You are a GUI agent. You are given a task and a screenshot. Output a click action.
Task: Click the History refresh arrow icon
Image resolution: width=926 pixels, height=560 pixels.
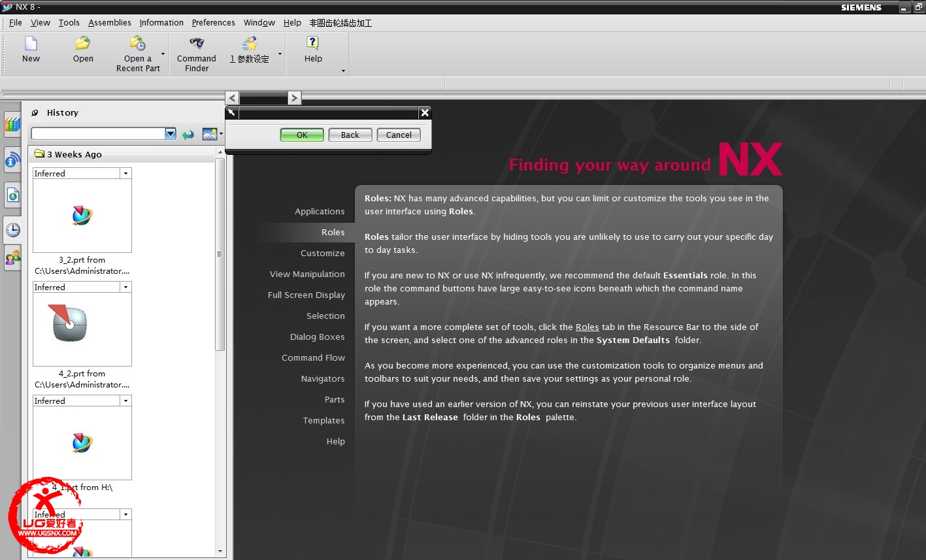tap(188, 134)
